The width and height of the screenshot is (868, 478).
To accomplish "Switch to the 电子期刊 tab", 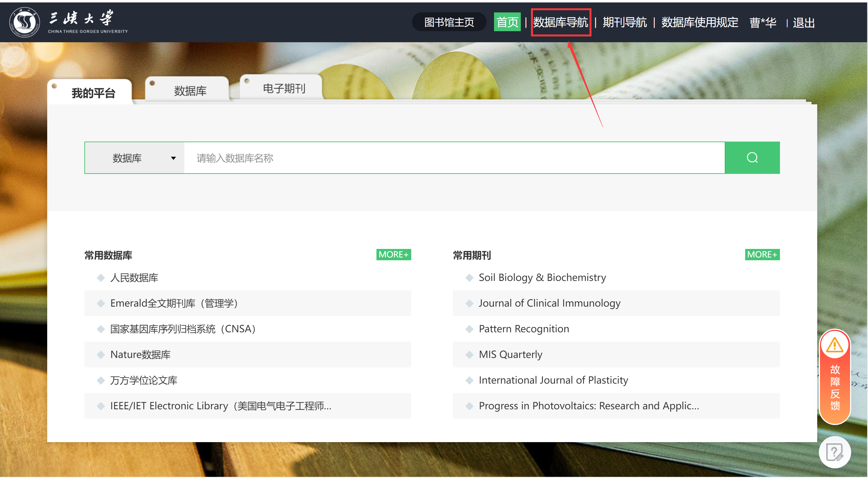I will coord(284,89).
